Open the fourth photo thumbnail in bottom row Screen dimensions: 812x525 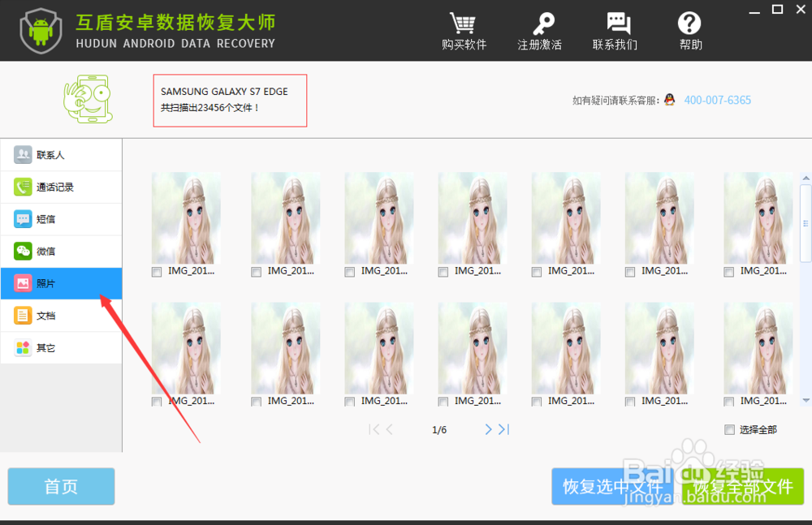(x=473, y=348)
